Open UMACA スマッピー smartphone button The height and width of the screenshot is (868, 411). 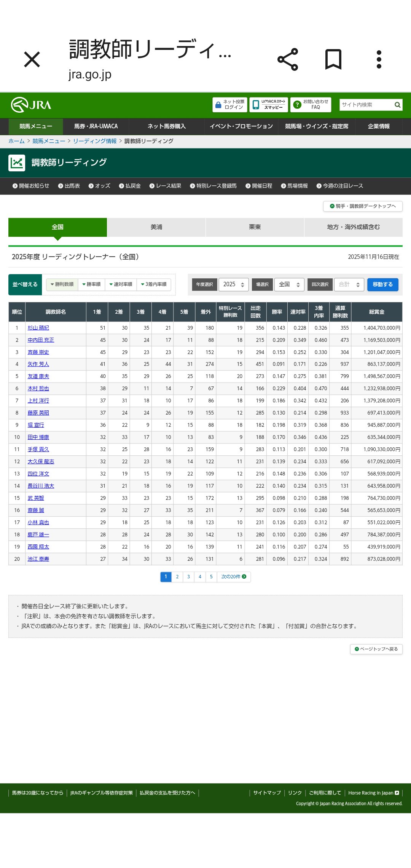tap(269, 105)
